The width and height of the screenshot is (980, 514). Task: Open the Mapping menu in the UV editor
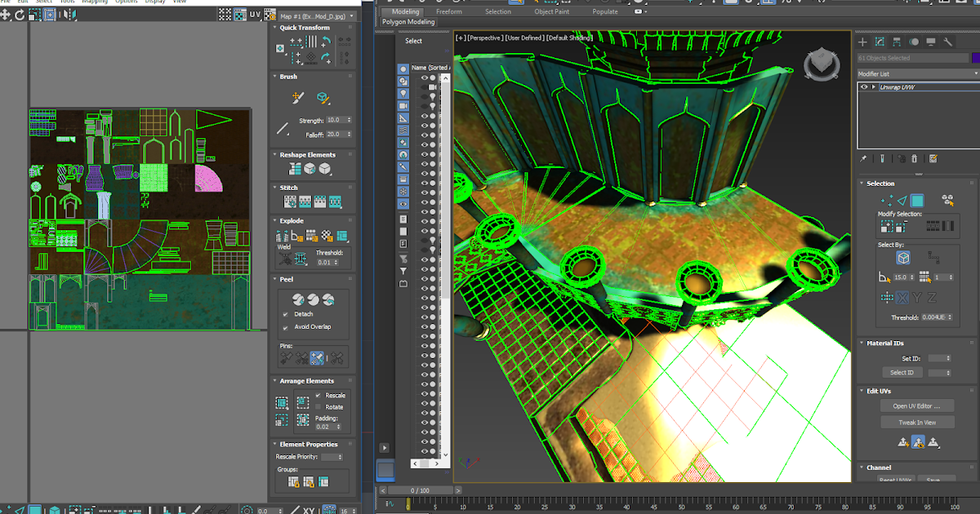89,2
